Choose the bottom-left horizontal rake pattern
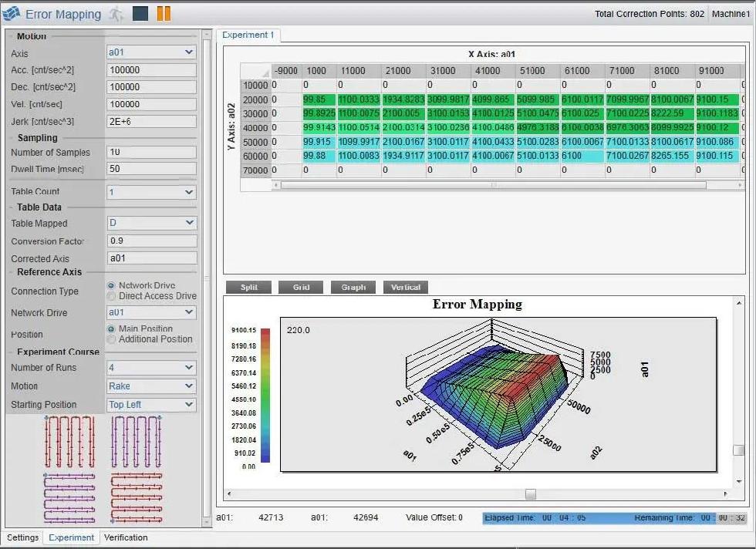Viewport: 756px width, 549px height. tap(69, 498)
